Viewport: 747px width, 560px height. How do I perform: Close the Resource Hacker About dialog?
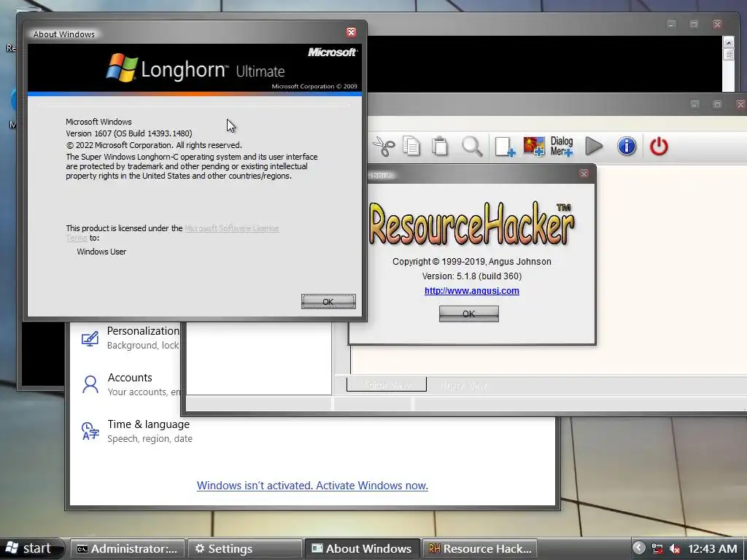click(x=584, y=174)
